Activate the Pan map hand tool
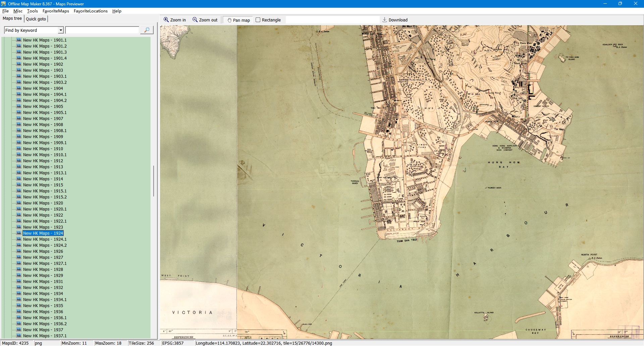This screenshot has width=644, height=346. pyautogui.click(x=229, y=20)
